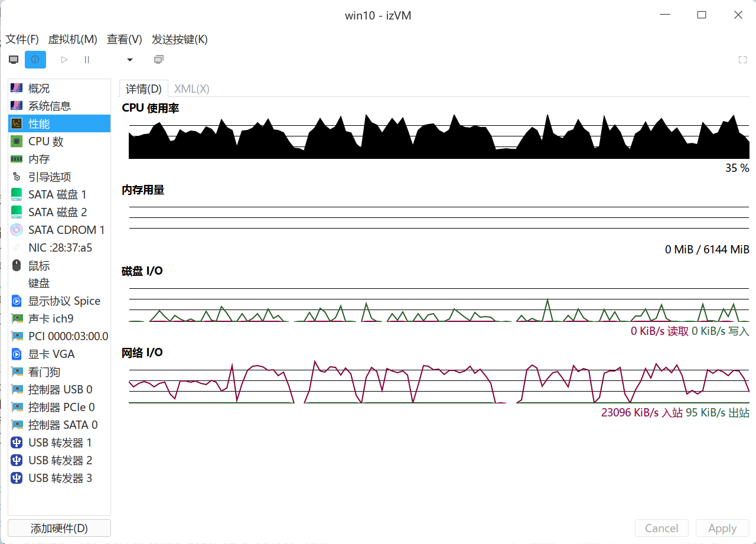Open the shutdown options dropdown arrow
Screen dimensions: 756x544
click(x=130, y=60)
